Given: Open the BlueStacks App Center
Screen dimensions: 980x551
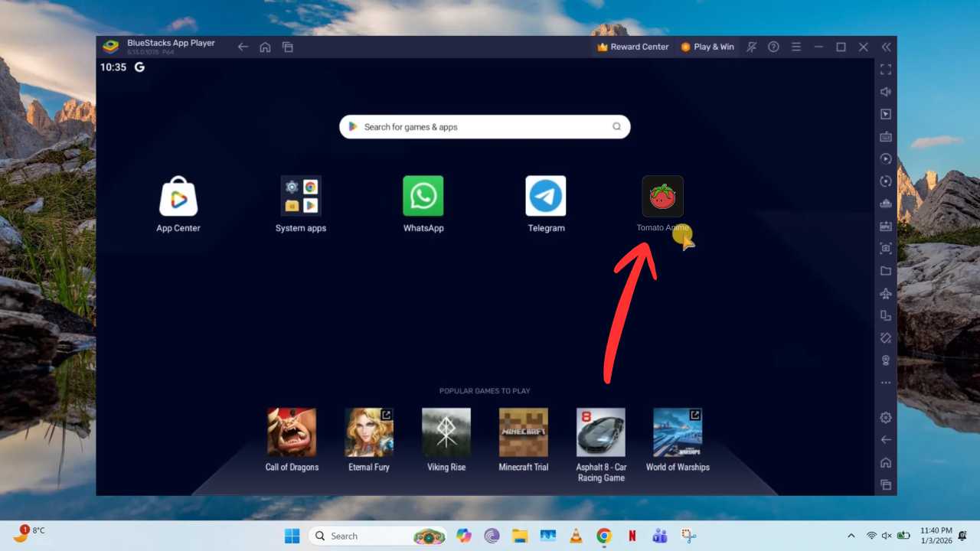Looking at the screenshot, I should coord(178,196).
